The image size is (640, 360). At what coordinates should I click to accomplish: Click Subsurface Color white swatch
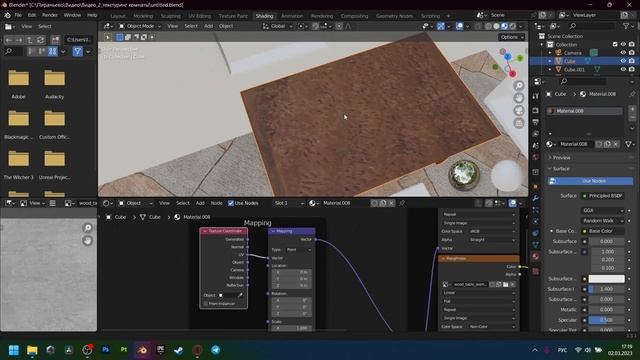[606, 279]
